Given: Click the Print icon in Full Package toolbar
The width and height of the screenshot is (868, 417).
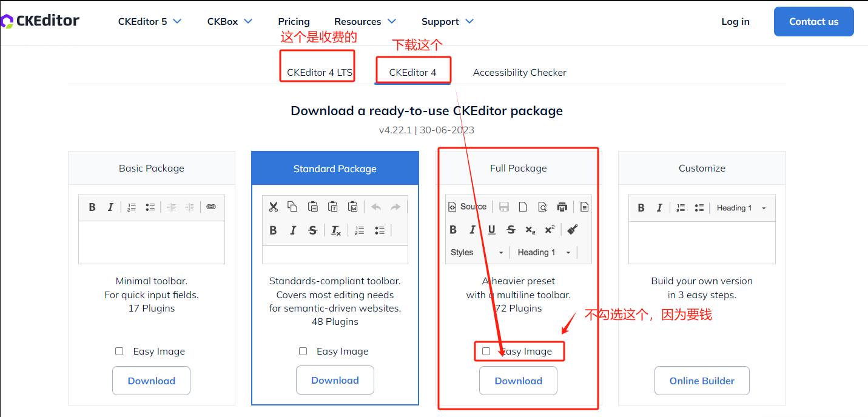Looking at the screenshot, I should click(x=562, y=206).
